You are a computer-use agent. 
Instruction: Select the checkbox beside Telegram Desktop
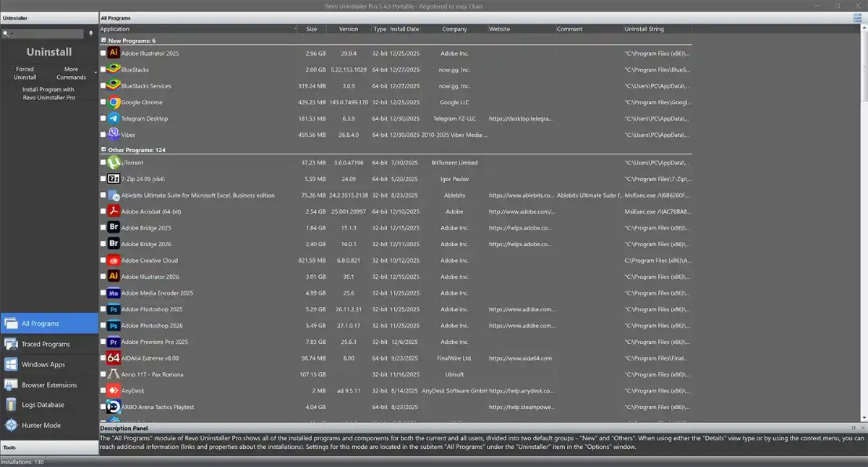click(103, 118)
